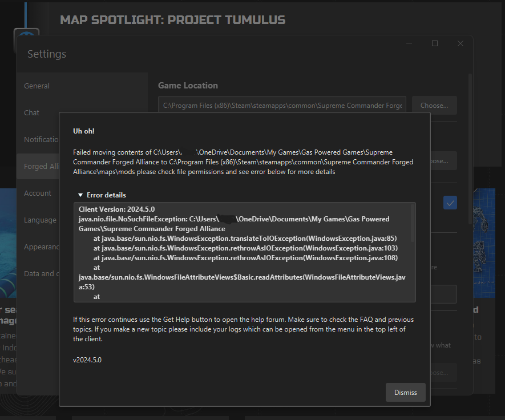This screenshot has width=505, height=420.
Task: Click the WindowsException.java:108 stack trace line
Action: tap(245, 258)
